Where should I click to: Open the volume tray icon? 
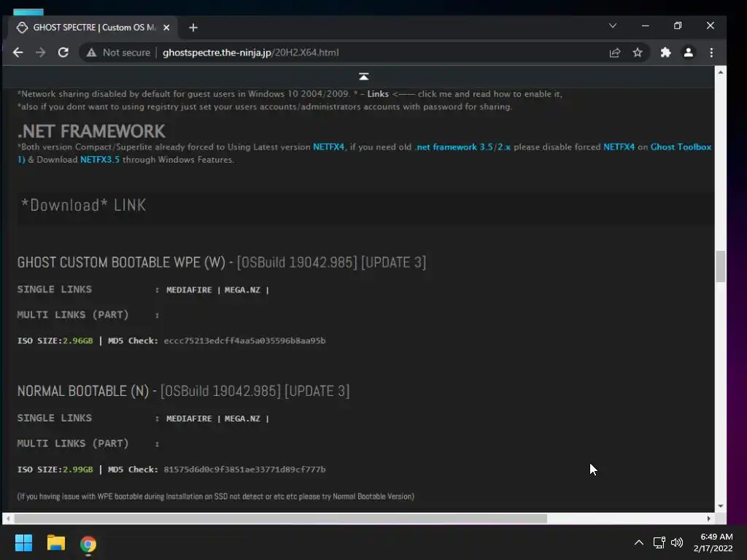click(676, 542)
